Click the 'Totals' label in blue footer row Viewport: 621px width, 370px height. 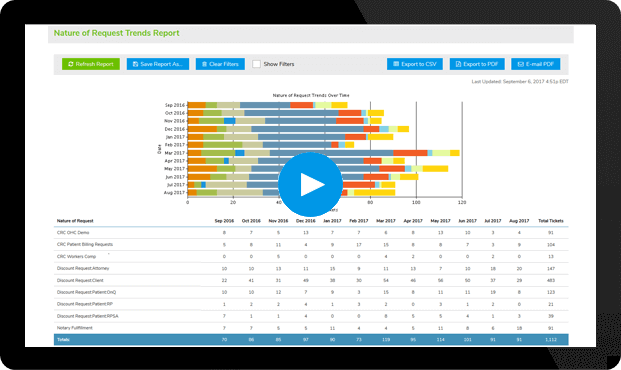[x=63, y=340]
